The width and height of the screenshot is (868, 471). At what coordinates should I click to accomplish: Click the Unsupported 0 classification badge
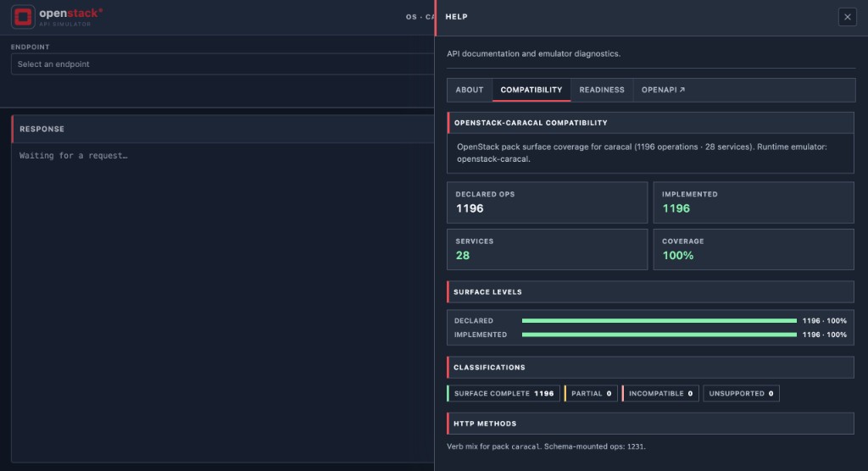tap(741, 394)
